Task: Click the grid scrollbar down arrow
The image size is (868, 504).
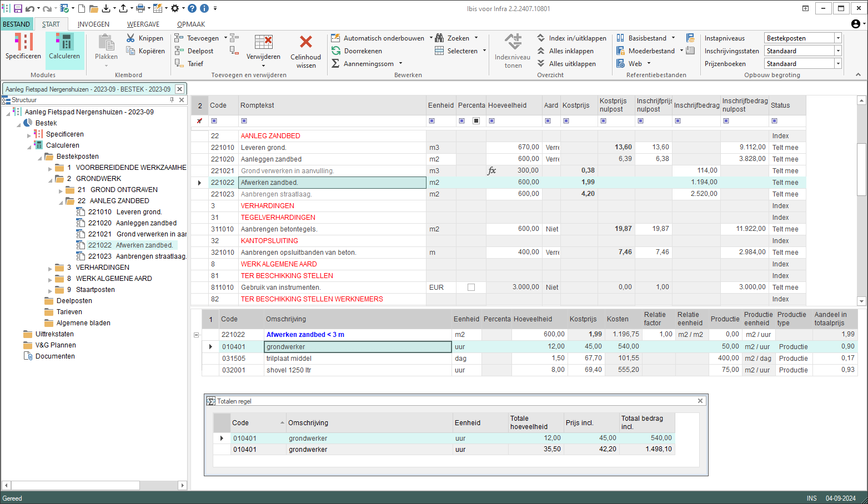Action: point(861,301)
